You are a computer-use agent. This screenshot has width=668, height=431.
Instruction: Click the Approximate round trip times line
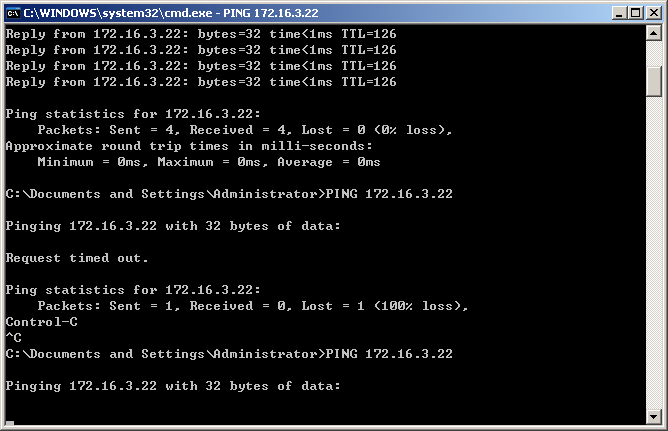pyautogui.click(x=189, y=146)
